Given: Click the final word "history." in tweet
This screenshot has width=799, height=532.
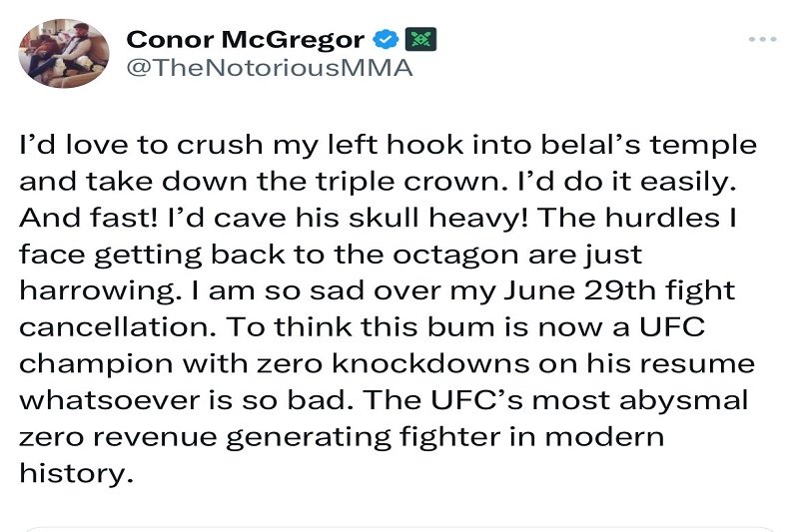Looking at the screenshot, I should tap(77, 475).
